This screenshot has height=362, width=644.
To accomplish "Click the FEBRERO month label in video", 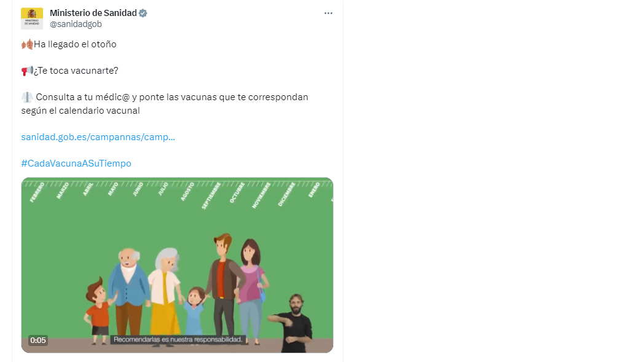I will click(37, 192).
